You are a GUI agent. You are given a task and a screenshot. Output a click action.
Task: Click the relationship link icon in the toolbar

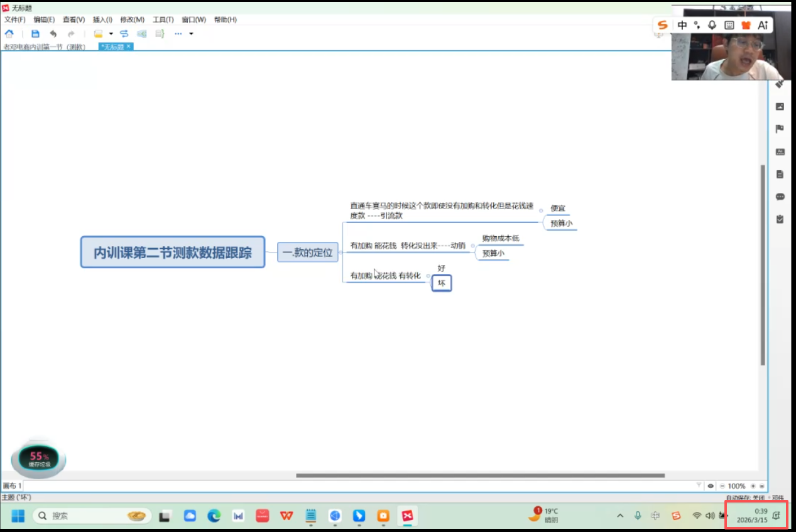click(124, 34)
